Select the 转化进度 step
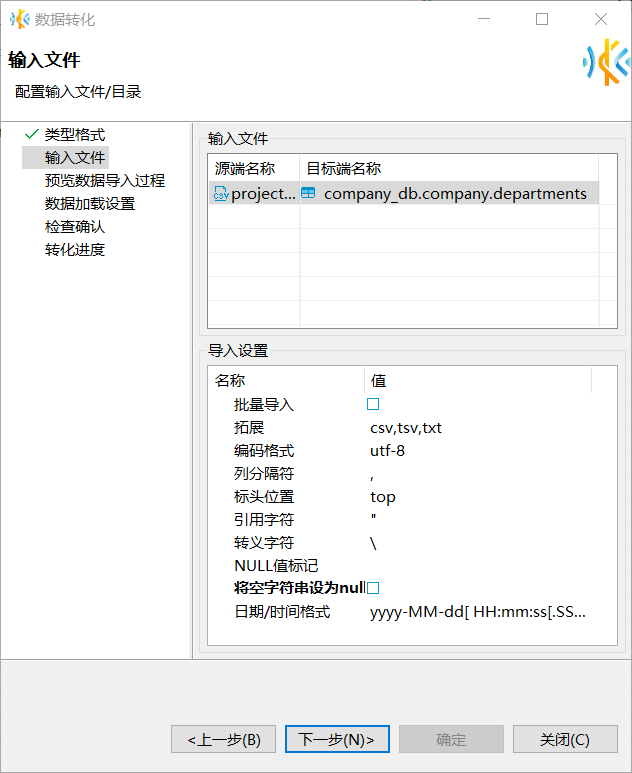Viewport: 632px width, 773px height. [75, 249]
